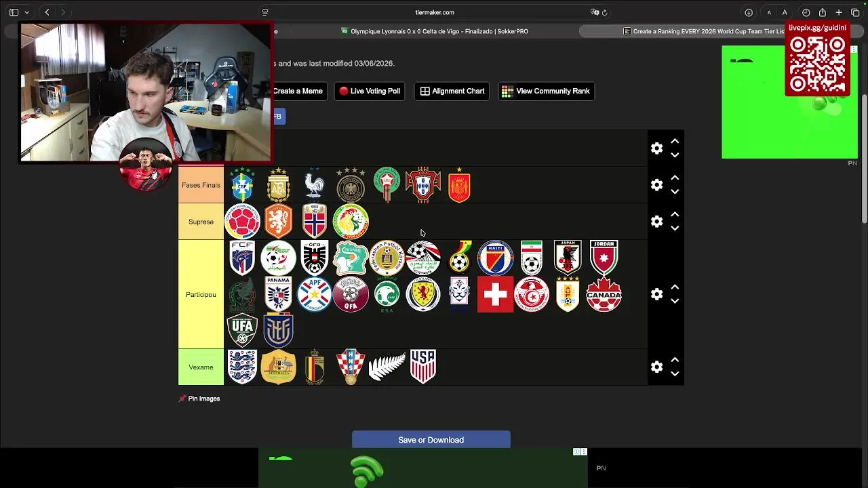Viewport: 868px width, 488px height.
Task: Select the New Zealand silver fern logo
Action: click(x=387, y=367)
